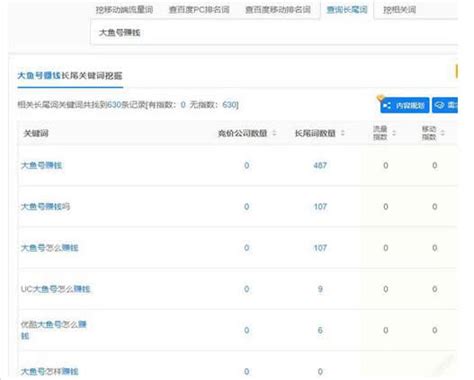The height and width of the screenshot is (380, 474).
Task: Open the keyword link 优酷大鱼号怎么赚钱
Action: 53,330
